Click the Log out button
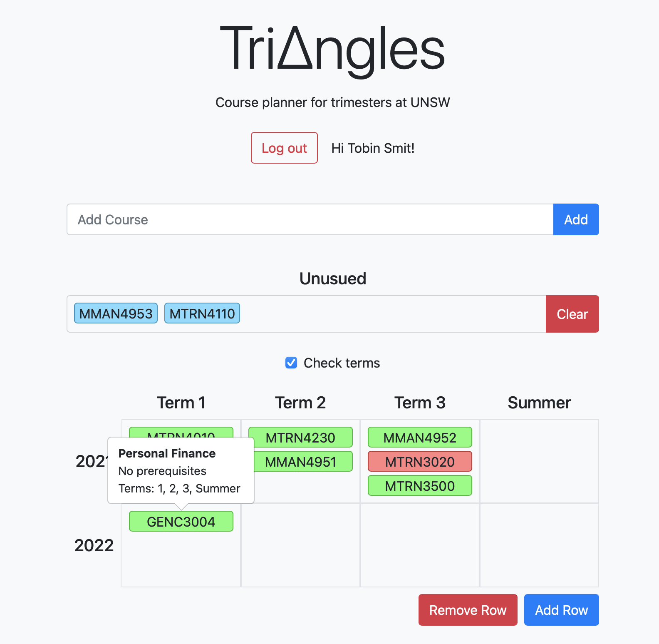 pyautogui.click(x=284, y=148)
